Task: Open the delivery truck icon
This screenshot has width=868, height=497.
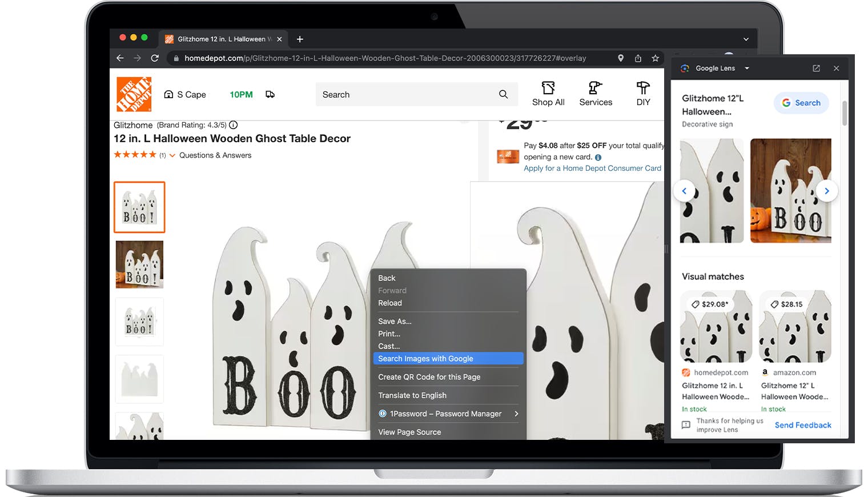Action: click(x=270, y=94)
